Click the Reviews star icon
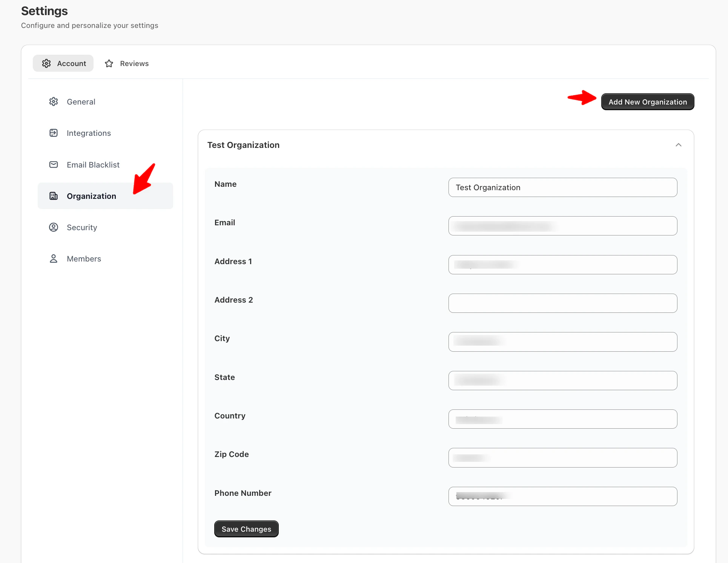The image size is (728, 563). (109, 63)
